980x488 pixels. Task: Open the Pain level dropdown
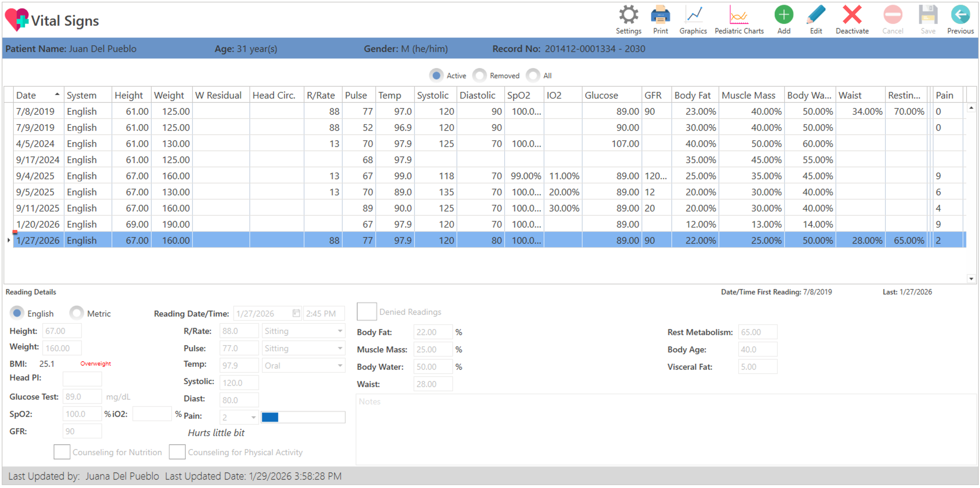(253, 417)
